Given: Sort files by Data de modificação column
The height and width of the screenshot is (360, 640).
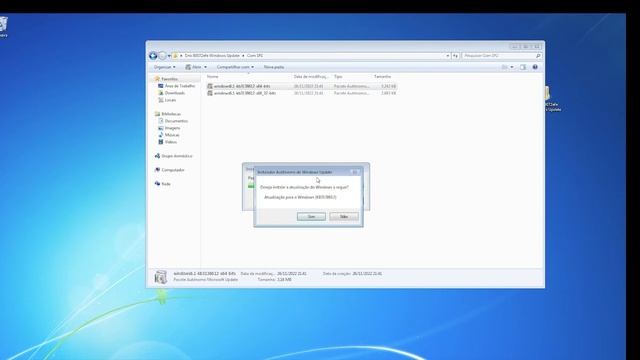Looking at the screenshot, I should pos(311,77).
